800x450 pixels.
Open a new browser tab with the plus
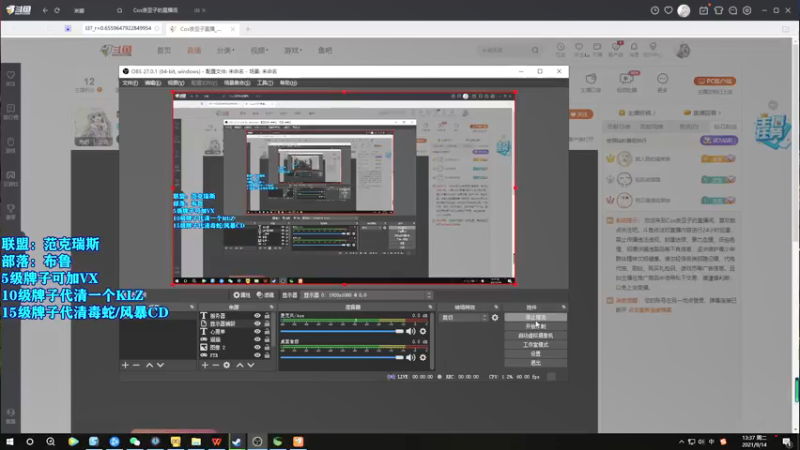pyautogui.click(x=248, y=29)
